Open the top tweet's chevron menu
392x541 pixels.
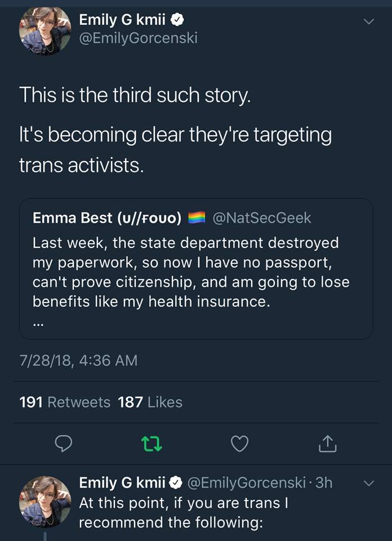368,22
